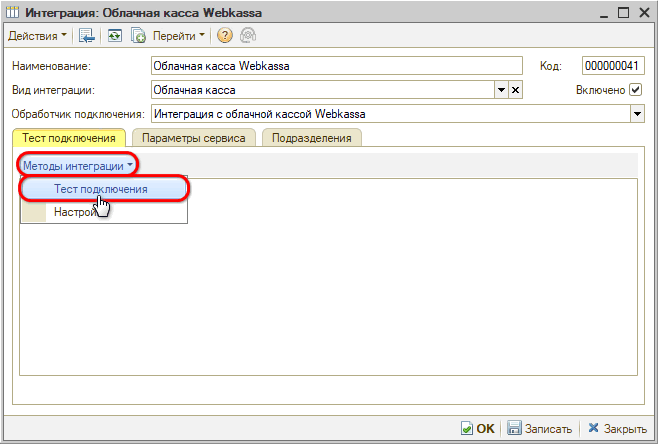The height and width of the screenshot is (444, 658).
Task: Open the Действия dropdown menu
Action: click(38, 36)
